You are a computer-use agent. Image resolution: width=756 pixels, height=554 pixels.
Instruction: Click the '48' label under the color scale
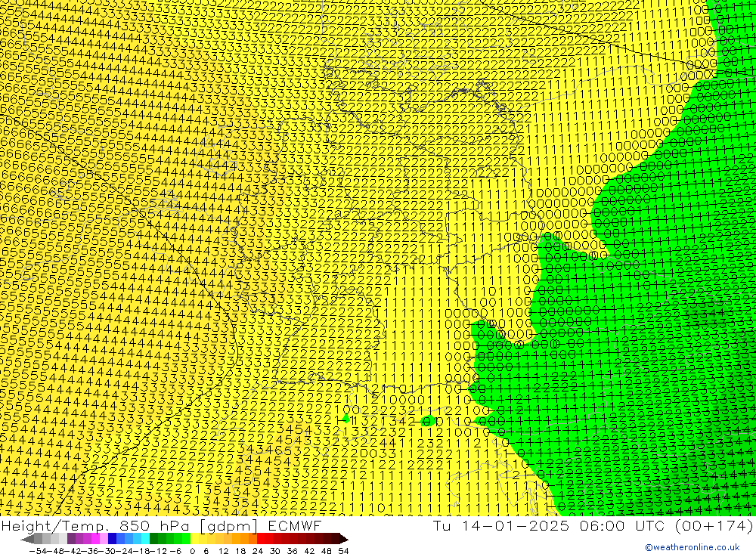click(327, 551)
